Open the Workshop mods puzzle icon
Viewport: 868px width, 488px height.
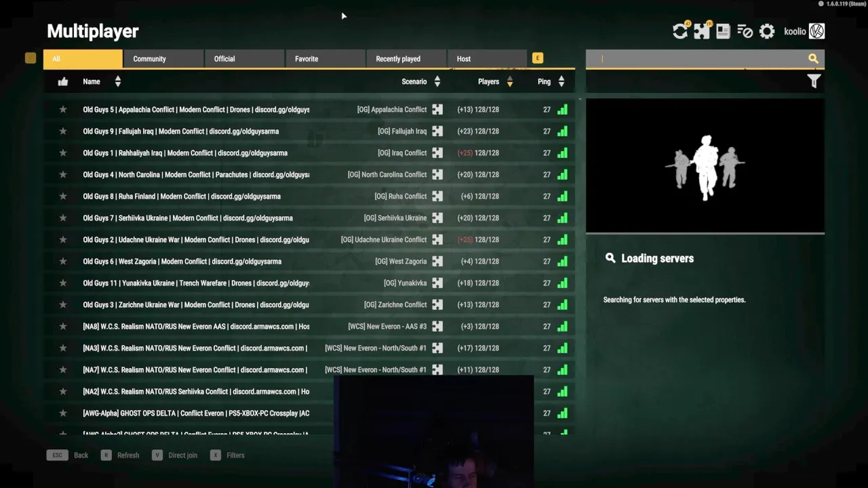pyautogui.click(x=702, y=31)
